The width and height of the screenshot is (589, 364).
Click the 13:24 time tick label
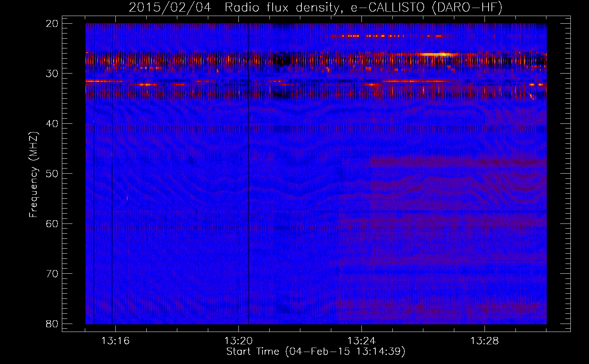[x=361, y=341]
